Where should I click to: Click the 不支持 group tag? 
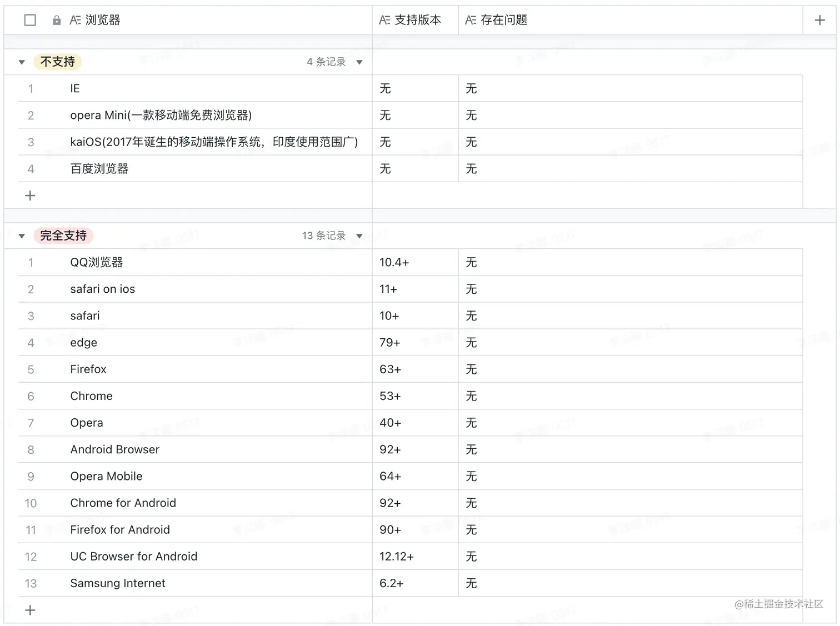58,62
